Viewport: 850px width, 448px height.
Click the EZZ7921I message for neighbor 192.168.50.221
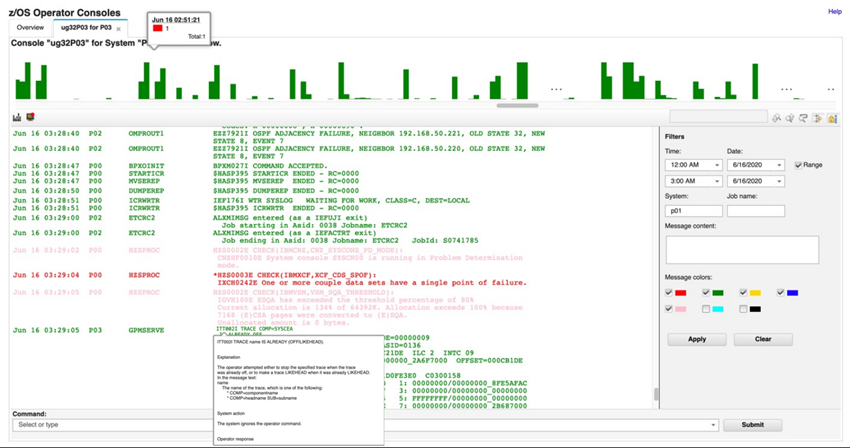coord(378,137)
